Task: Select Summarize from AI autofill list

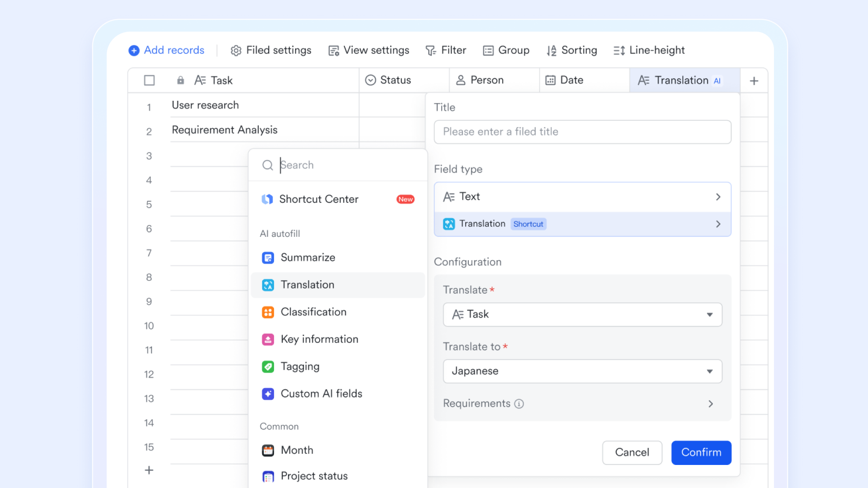Action: pyautogui.click(x=338, y=258)
